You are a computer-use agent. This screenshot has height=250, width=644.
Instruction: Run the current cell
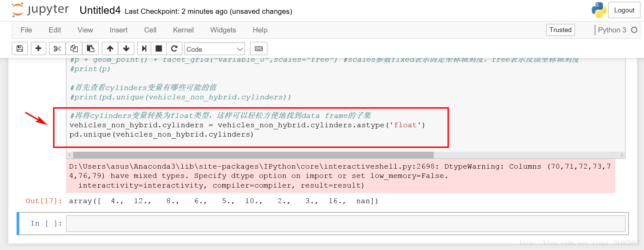point(144,49)
